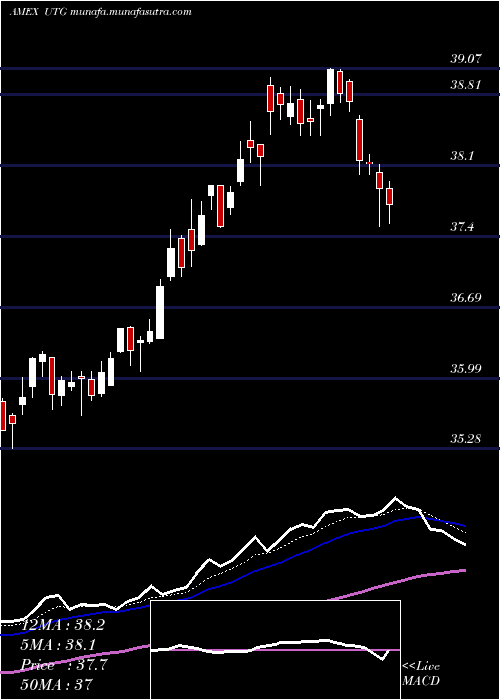The width and height of the screenshot is (500, 700).
Task: Click the 50MA : 37 readout
Action: coord(56,684)
